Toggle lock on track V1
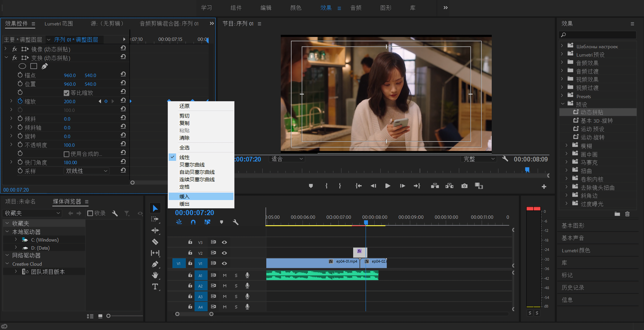This screenshot has height=330, width=644. pyautogui.click(x=190, y=263)
